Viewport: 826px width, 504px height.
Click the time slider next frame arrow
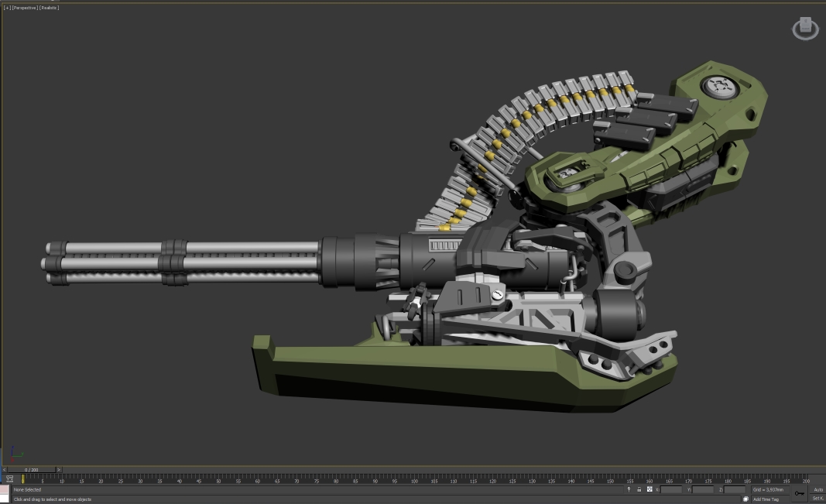(x=59, y=469)
